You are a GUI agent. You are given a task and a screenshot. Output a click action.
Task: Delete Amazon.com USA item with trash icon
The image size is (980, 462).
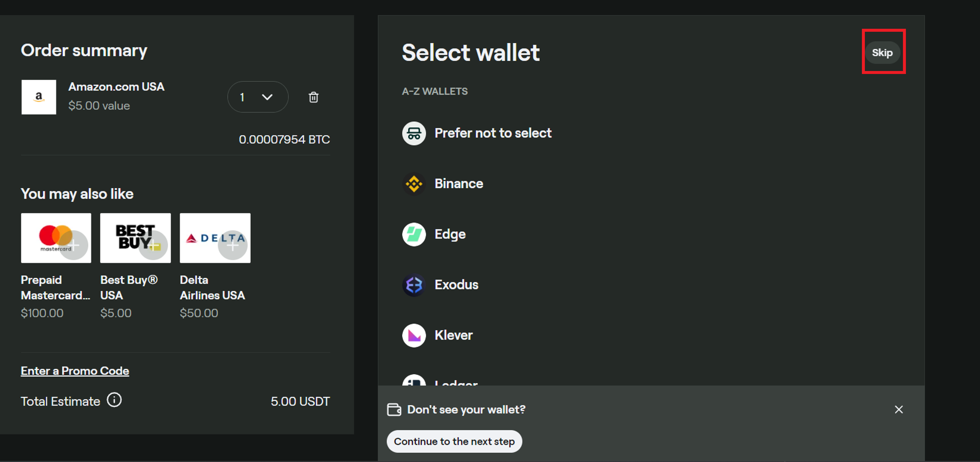click(314, 97)
